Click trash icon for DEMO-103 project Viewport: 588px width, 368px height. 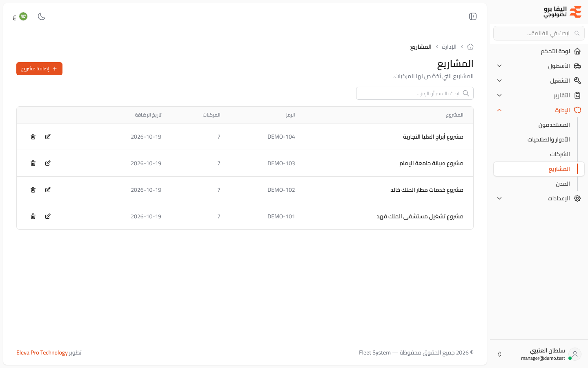point(33,163)
